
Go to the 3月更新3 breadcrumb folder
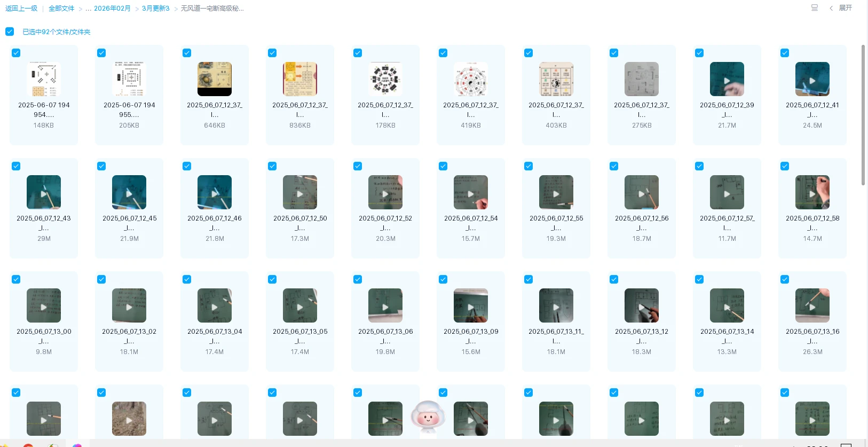(156, 9)
